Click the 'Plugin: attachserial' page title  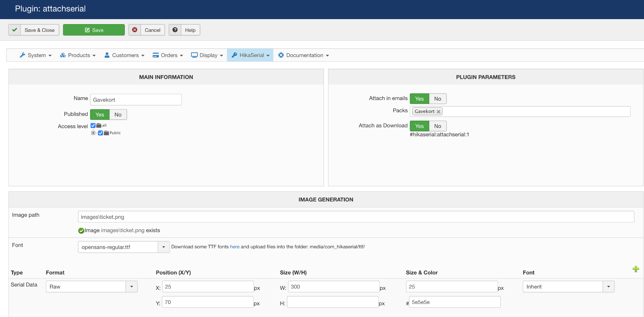pyautogui.click(x=50, y=9)
